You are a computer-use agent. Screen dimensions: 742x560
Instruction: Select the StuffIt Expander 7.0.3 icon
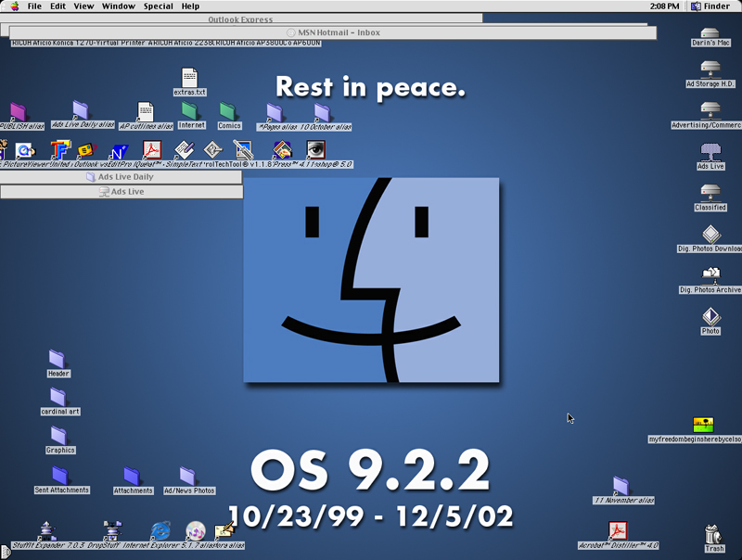tap(47, 530)
